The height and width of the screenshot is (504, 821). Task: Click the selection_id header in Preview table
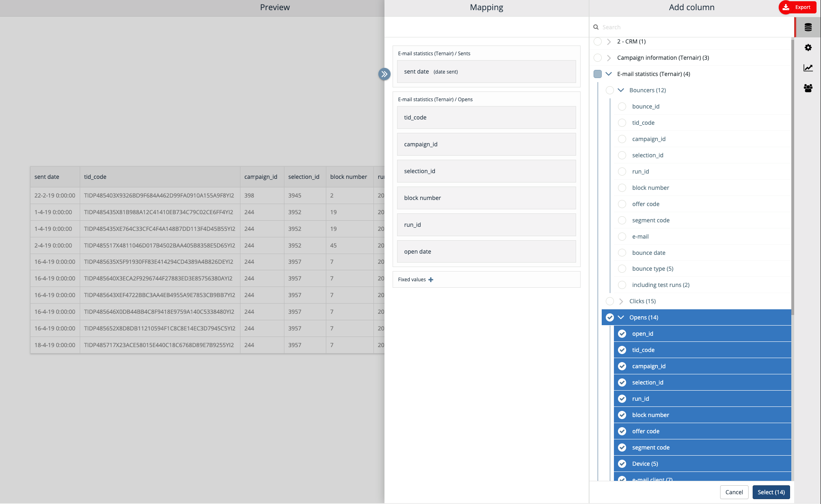tap(305, 177)
